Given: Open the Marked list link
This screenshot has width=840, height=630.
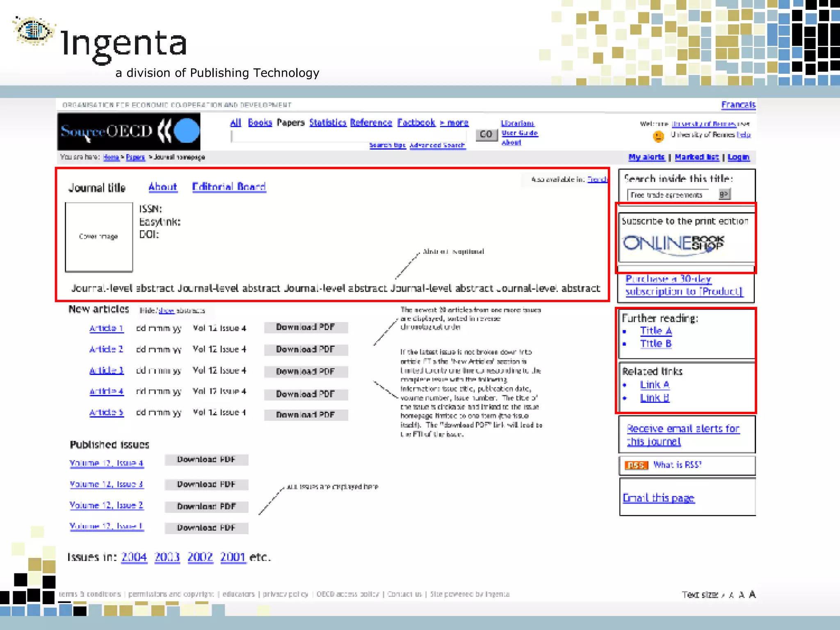Looking at the screenshot, I should [x=697, y=157].
